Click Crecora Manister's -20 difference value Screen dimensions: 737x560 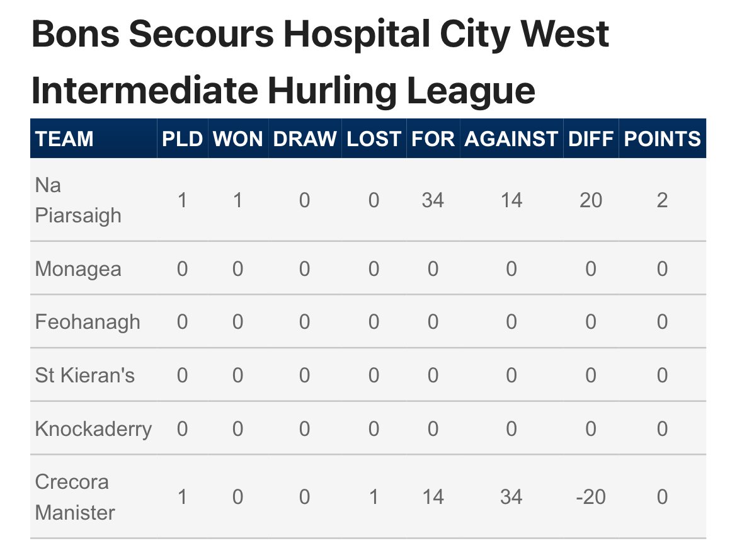pos(591,497)
